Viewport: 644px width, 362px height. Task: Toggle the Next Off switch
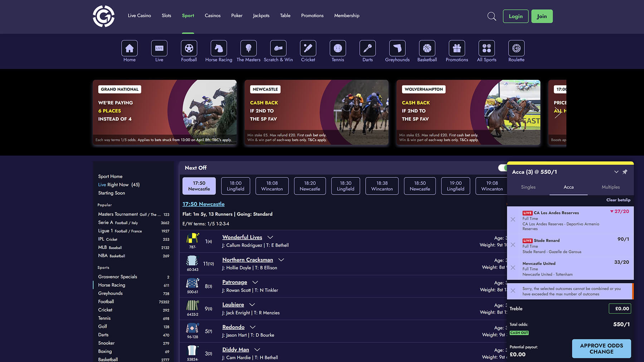502,168
